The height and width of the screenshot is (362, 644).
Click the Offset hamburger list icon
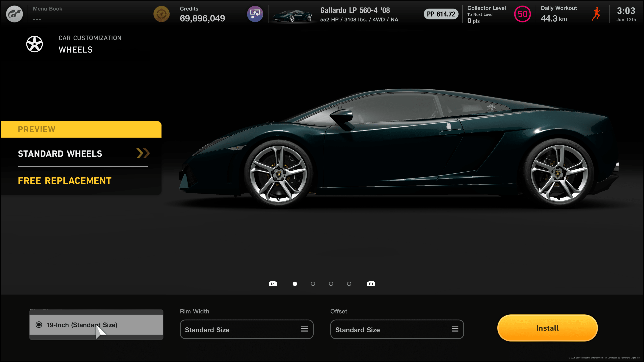455,329
